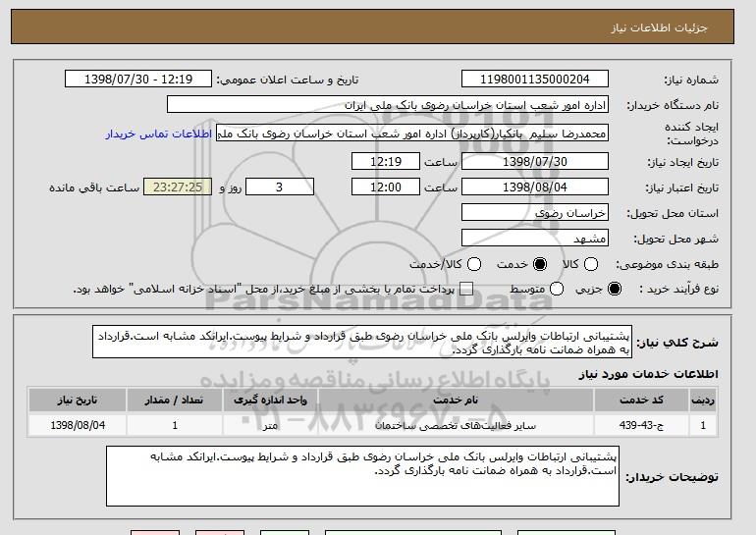Click the تعداد / مقدار column header
Screen dimensions: 756x535
coord(175,401)
